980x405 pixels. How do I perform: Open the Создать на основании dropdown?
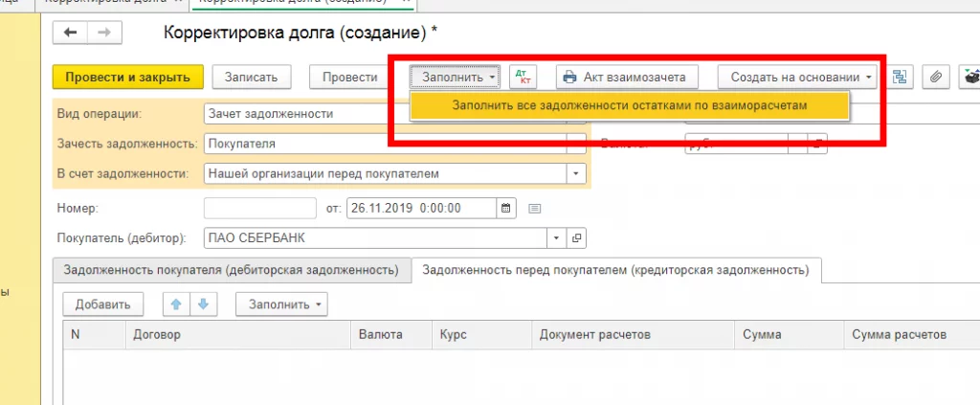point(802,77)
